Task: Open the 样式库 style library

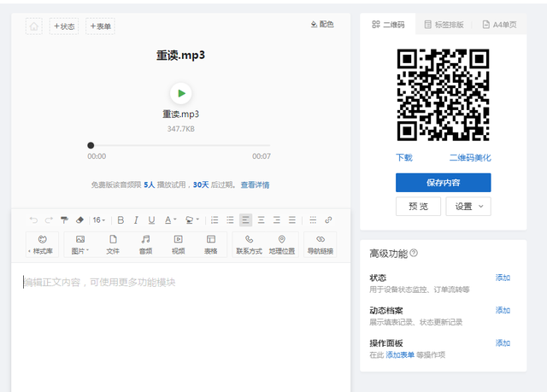Action: point(42,244)
